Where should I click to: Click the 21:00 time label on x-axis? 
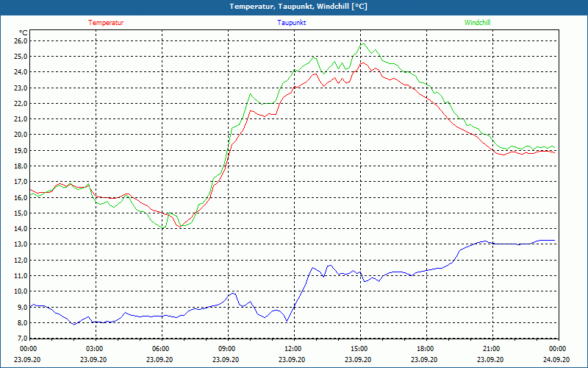pyautogui.click(x=492, y=348)
